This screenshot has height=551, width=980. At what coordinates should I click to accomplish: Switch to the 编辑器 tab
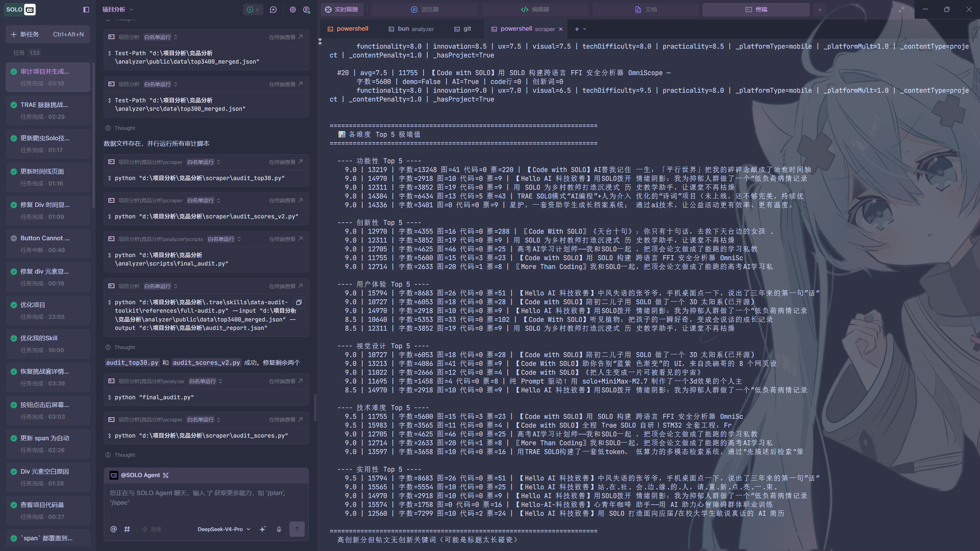[535, 10]
